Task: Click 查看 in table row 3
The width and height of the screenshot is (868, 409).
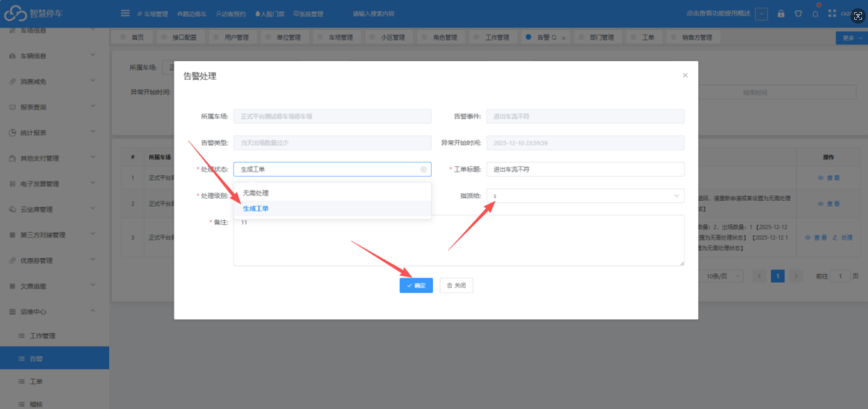Action: [816, 238]
